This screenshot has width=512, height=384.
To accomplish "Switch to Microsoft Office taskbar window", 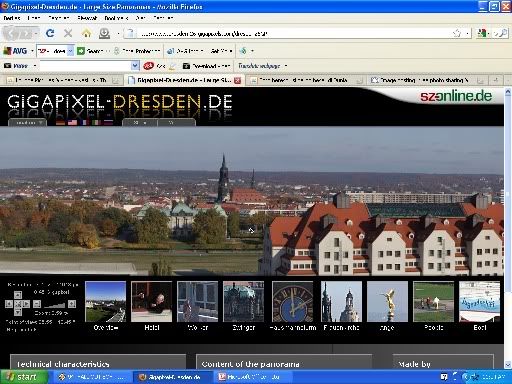I will pyautogui.click(x=254, y=377).
